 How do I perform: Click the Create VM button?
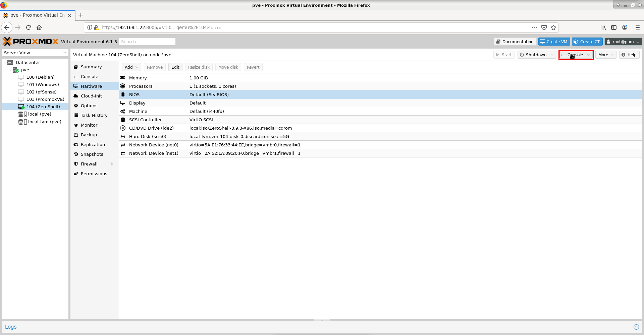(554, 42)
